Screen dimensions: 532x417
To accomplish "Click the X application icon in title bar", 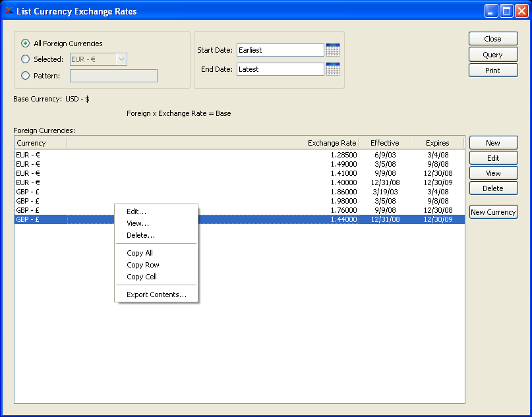I will 9,11.
